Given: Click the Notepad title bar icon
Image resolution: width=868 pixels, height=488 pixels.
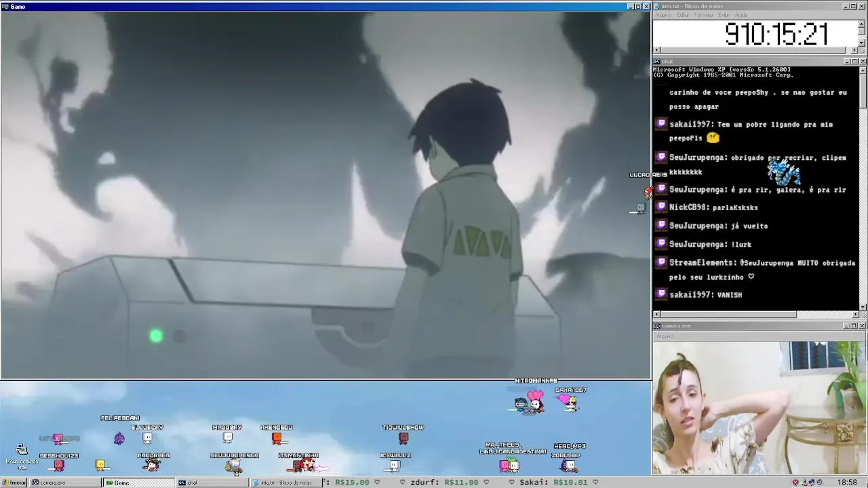Looking at the screenshot, I should point(657,6).
